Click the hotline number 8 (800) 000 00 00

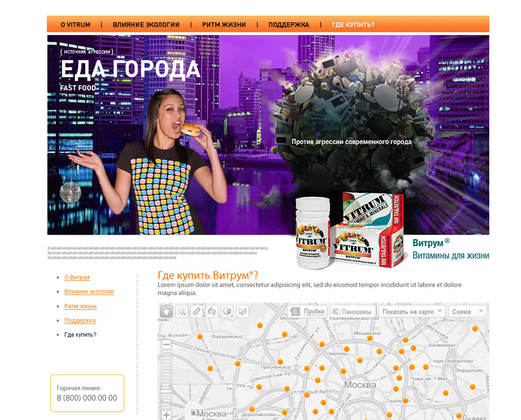point(87,398)
